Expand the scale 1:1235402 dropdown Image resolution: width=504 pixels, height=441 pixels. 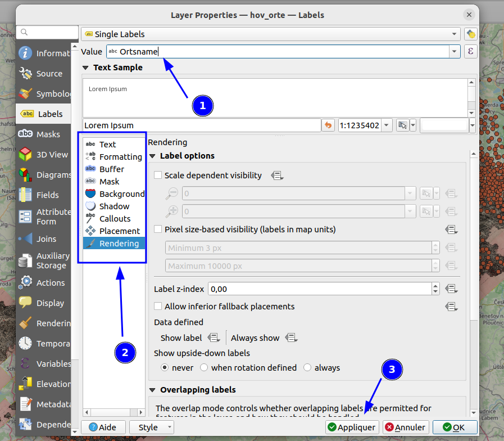pyautogui.click(x=387, y=125)
